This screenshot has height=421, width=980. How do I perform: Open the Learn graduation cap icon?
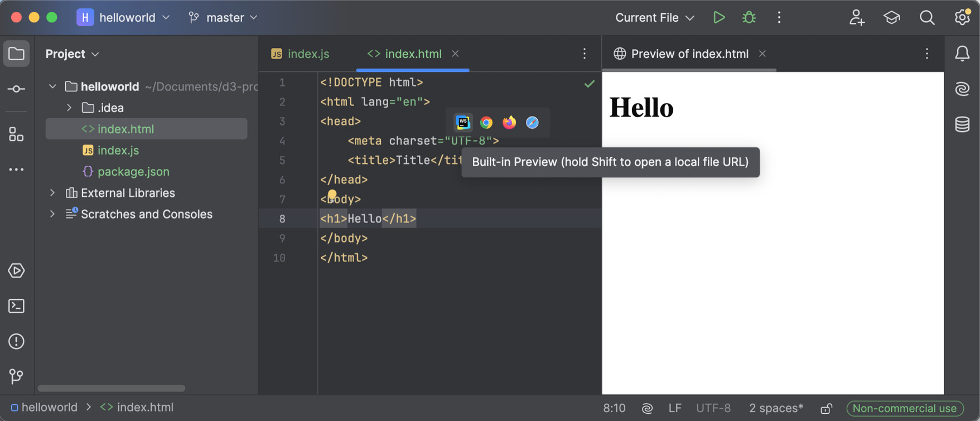pos(892,18)
